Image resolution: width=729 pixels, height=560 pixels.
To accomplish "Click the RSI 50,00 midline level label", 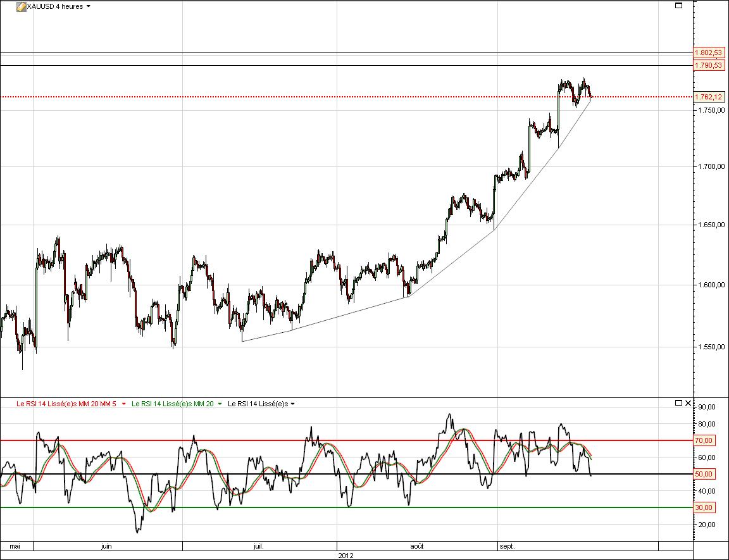I will point(705,474).
